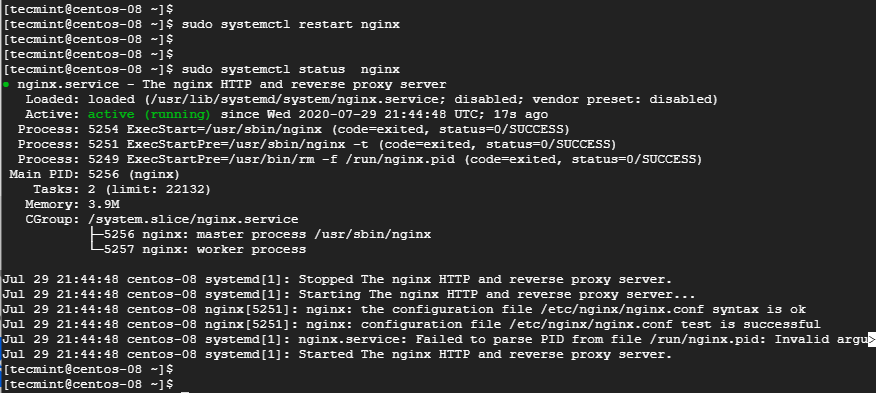The image size is (876, 393).
Task: Click the 'Memory: 3.9M' line
Action: 72,205
